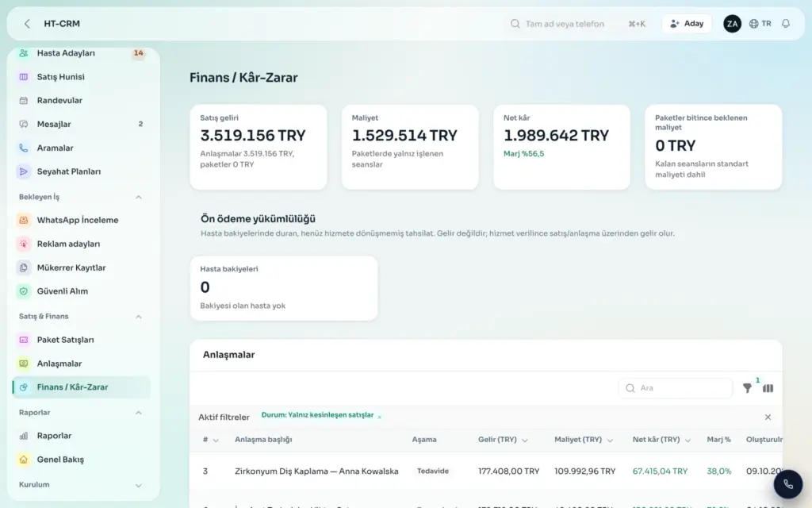Screen dimensions: 812x508
Task: Click the Paket Satışları icon
Action: coord(23,340)
